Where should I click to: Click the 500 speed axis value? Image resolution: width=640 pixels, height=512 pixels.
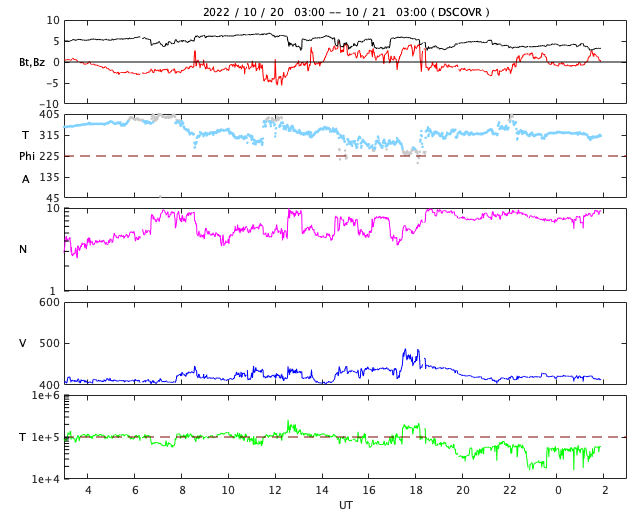49,343
